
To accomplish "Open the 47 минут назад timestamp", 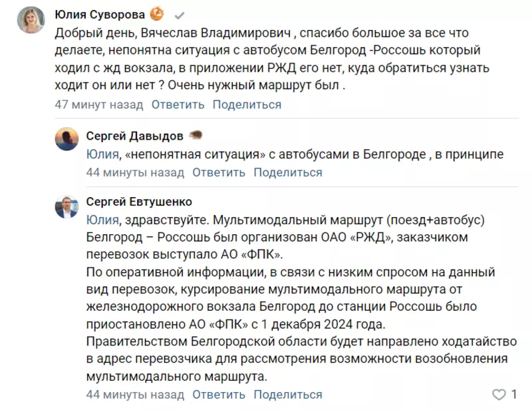I will click(98, 104).
